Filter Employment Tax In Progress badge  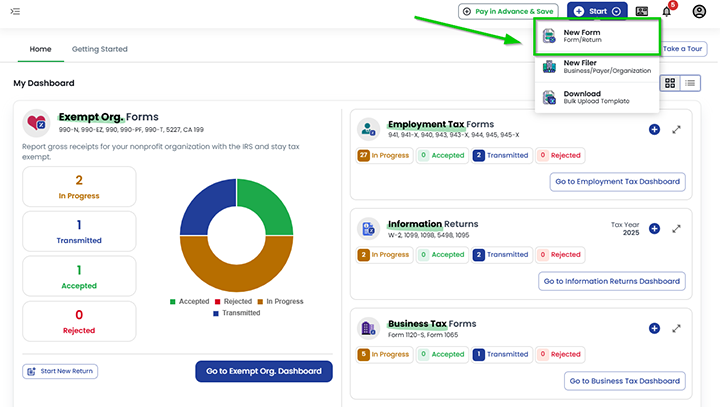[384, 155]
